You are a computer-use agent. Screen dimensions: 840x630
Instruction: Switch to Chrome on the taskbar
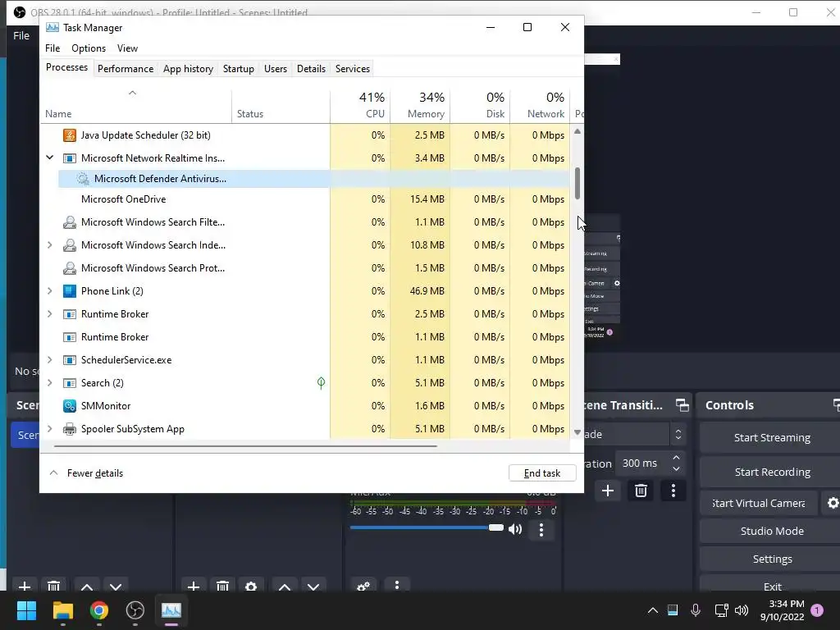[x=99, y=610]
